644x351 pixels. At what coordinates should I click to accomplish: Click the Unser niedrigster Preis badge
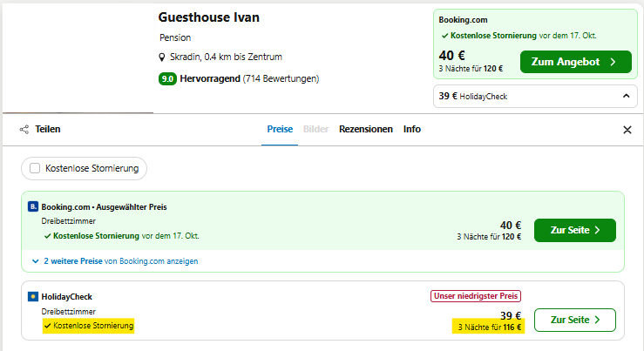(476, 296)
